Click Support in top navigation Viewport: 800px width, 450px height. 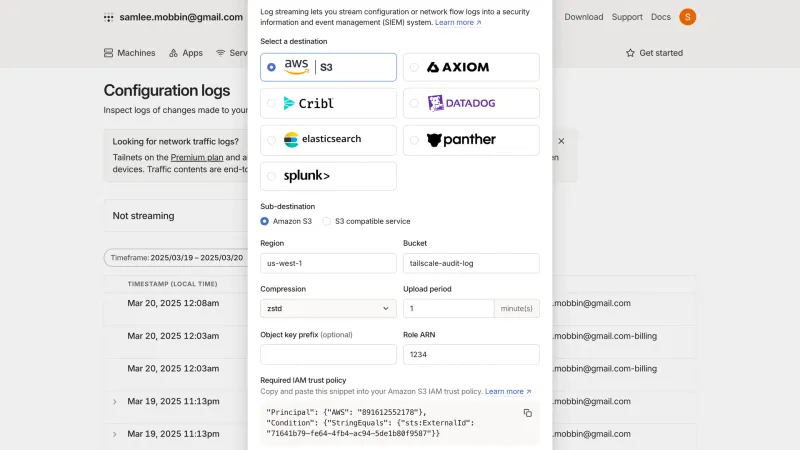(627, 17)
